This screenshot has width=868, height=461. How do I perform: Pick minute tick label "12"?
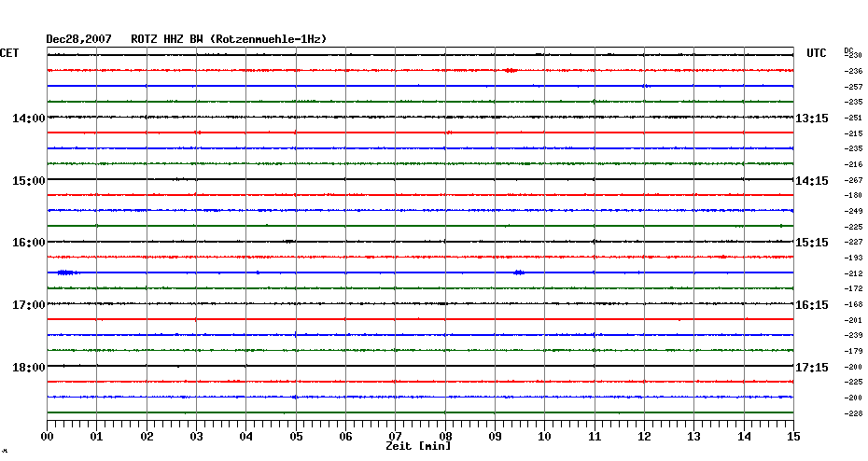[644, 437]
